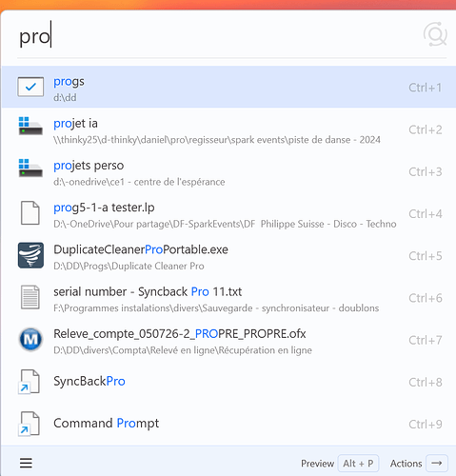Screen dimensions: 456x476
Task: Click the checkmark icon beside progs
Action: 30,87
